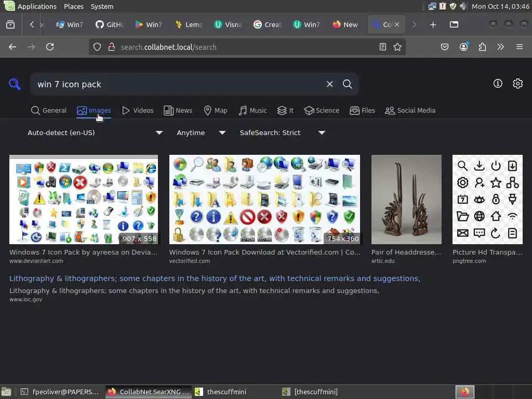Switch to the Files search category

coord(362,110)
